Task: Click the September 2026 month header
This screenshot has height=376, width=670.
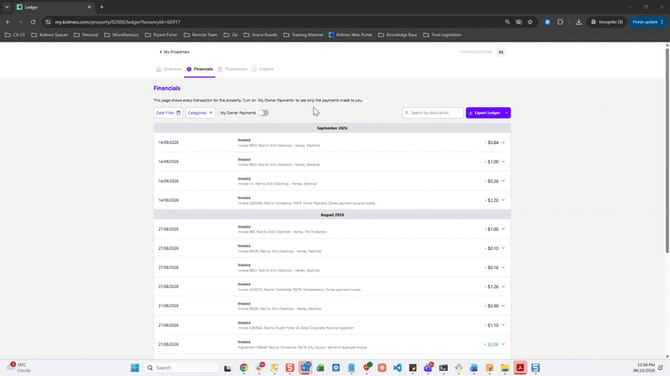Action: click(332, 128)
